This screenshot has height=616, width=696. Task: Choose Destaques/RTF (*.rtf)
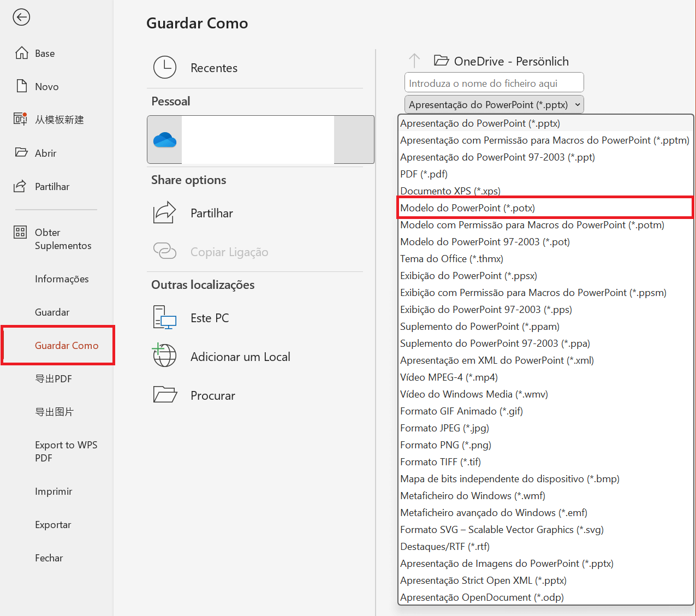(x=546, y=547)
